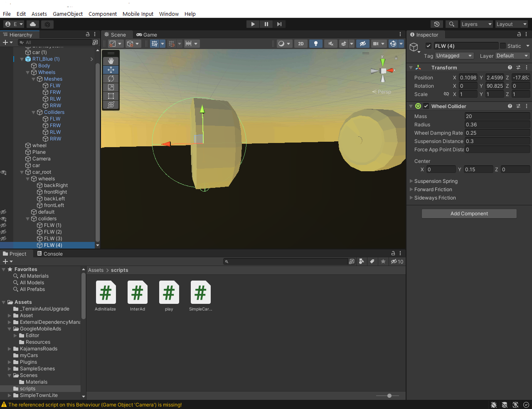Click the Step frame button
Image resolution: width=532 pixels, height=409 pixels.
[x=279, y=24]
